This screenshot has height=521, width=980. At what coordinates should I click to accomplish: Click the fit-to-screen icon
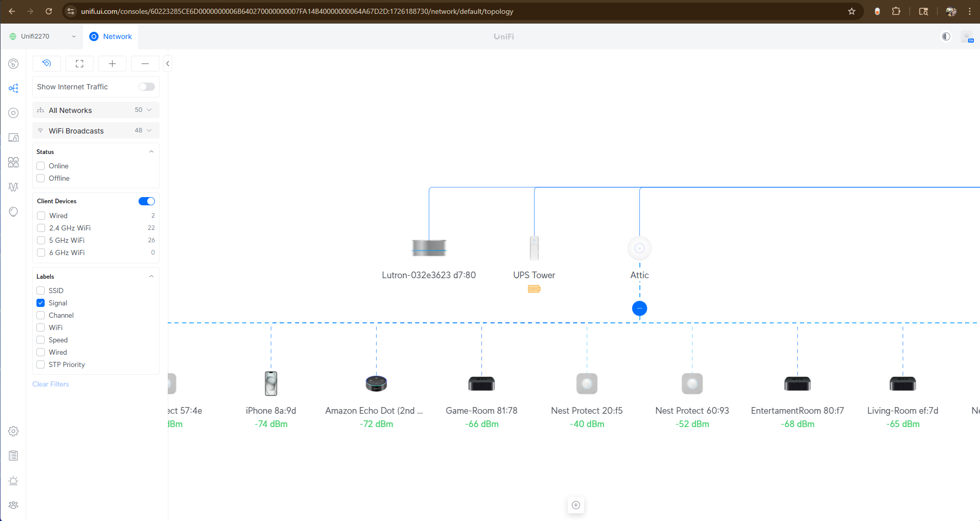80,64
